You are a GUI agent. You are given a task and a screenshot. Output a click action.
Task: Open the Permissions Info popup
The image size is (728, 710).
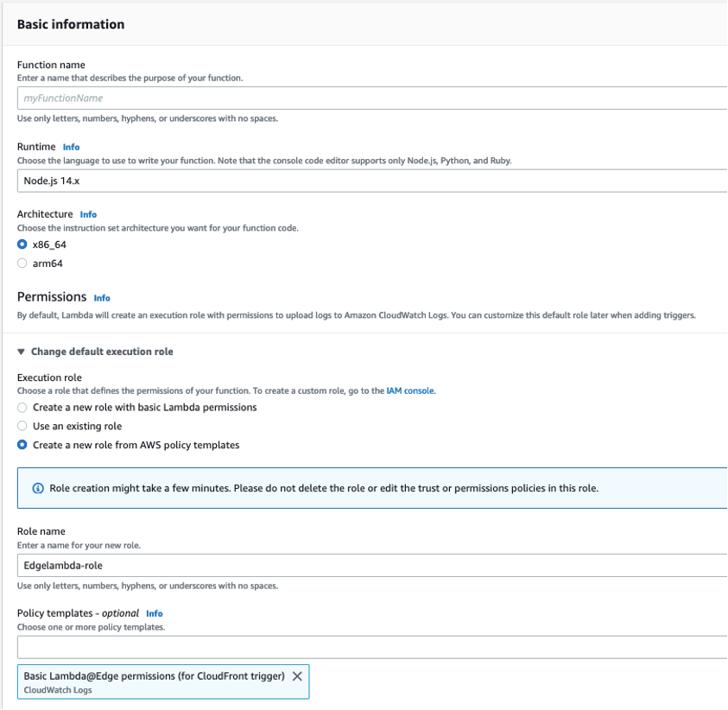click(102, 298)
